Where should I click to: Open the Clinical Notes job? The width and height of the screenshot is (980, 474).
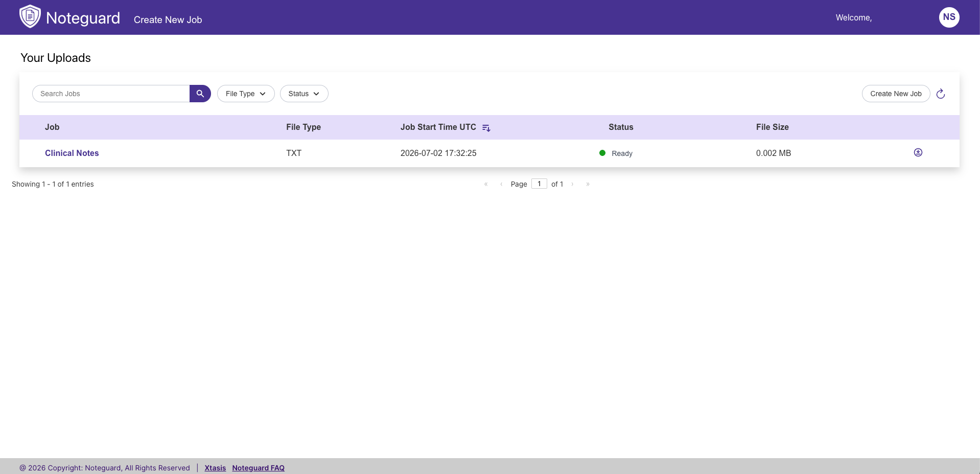click(72, 153)
